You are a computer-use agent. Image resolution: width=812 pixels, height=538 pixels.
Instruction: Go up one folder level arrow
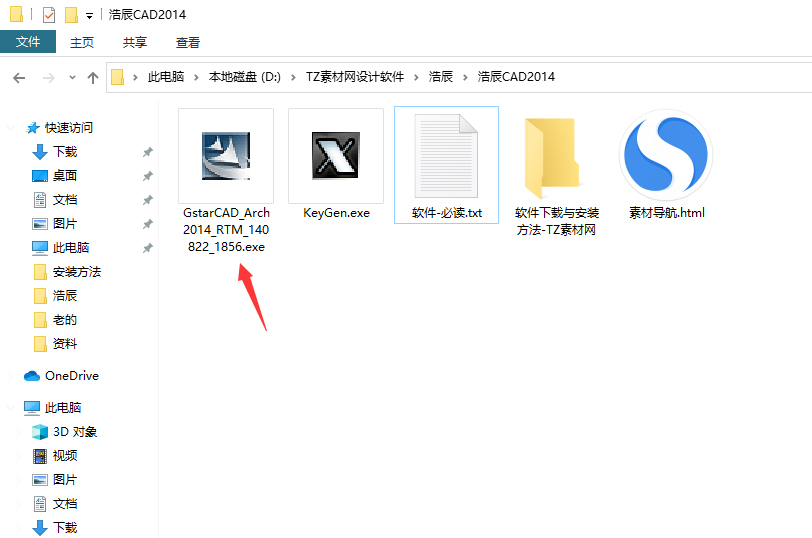click(x=93, y=78)
